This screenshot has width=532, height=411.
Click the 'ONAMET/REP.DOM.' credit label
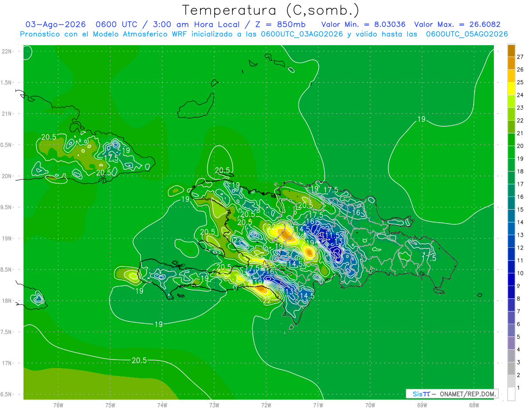point(467,394)
